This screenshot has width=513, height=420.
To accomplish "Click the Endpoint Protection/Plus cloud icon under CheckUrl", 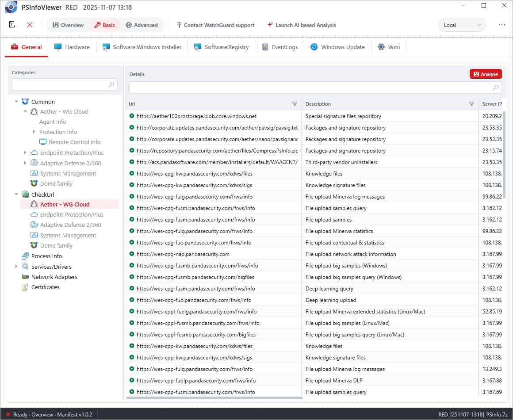I will tap(34, 214).
